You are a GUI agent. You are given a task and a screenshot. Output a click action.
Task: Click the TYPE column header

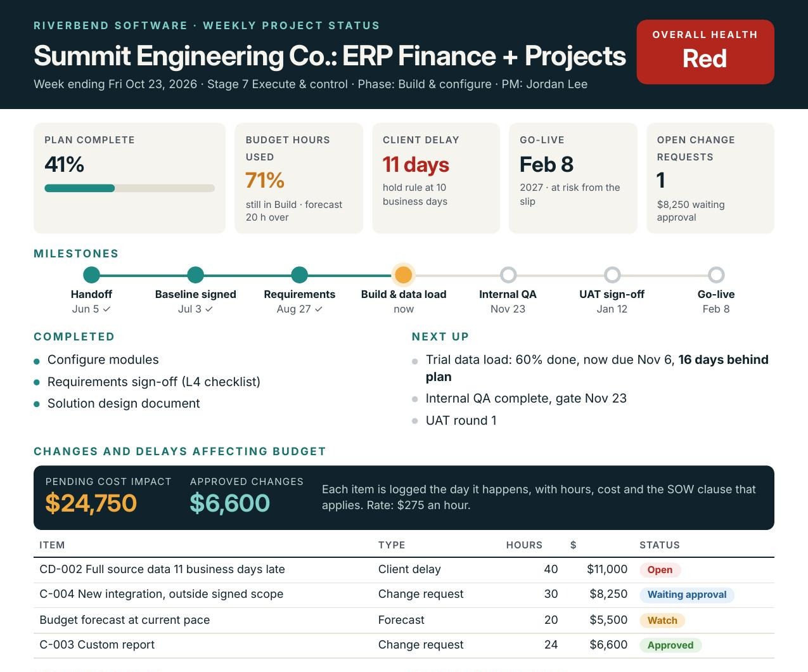(x=392, y=545)
